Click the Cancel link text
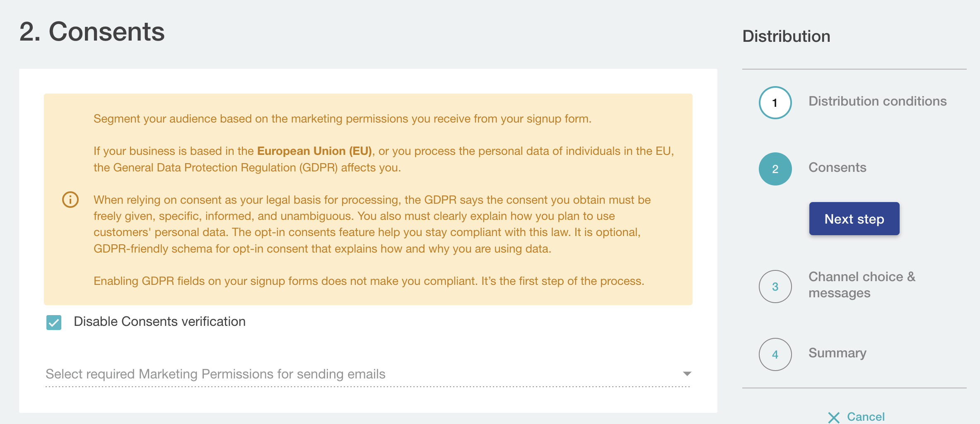The width and height of the screenshot is (980, 424). pos(866,417)
